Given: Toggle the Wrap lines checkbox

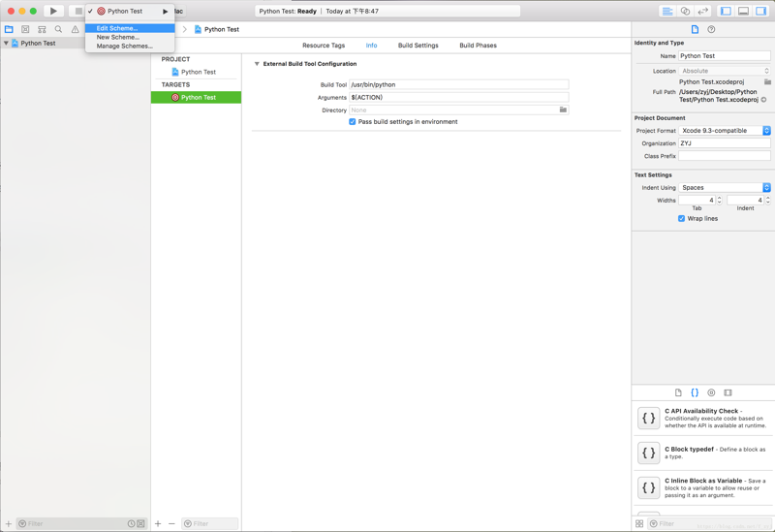Looking at the screenshot, I should pyautogui.click(x=682, y=219).
